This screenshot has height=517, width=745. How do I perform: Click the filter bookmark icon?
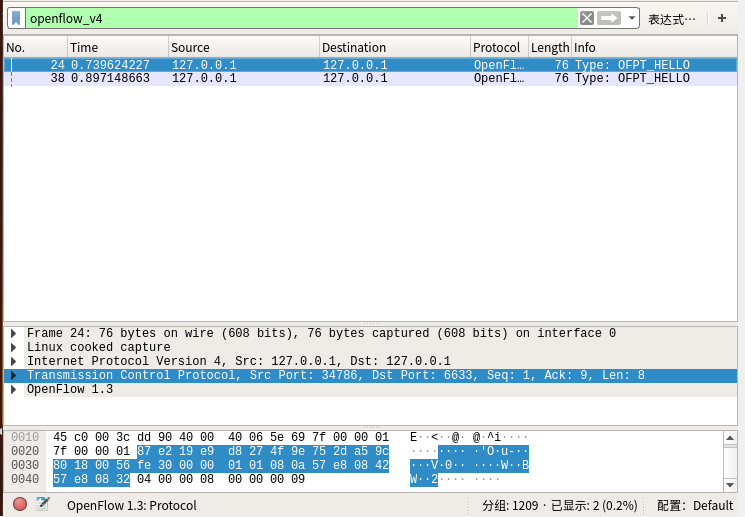[x=16, y=19]
